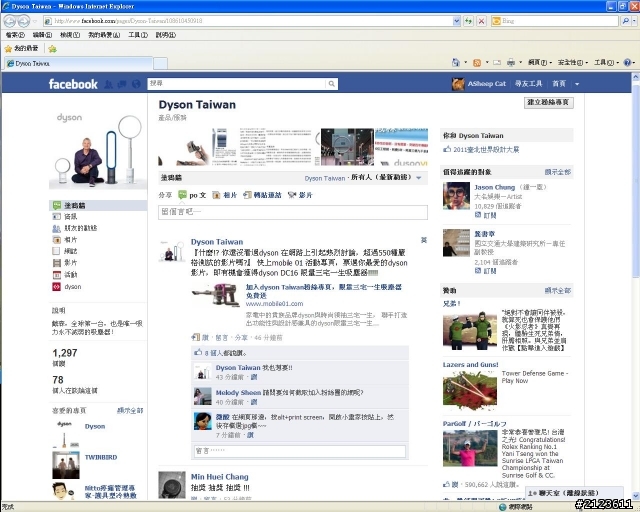The height and width of the screenshot is (512, 640).
Task: Open Lazers and Guns ad link
Action: point(471,365)
